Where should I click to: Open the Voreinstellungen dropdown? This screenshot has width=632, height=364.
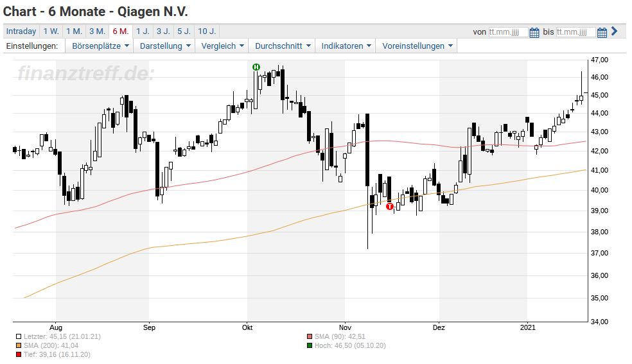(x=417, y=46)
